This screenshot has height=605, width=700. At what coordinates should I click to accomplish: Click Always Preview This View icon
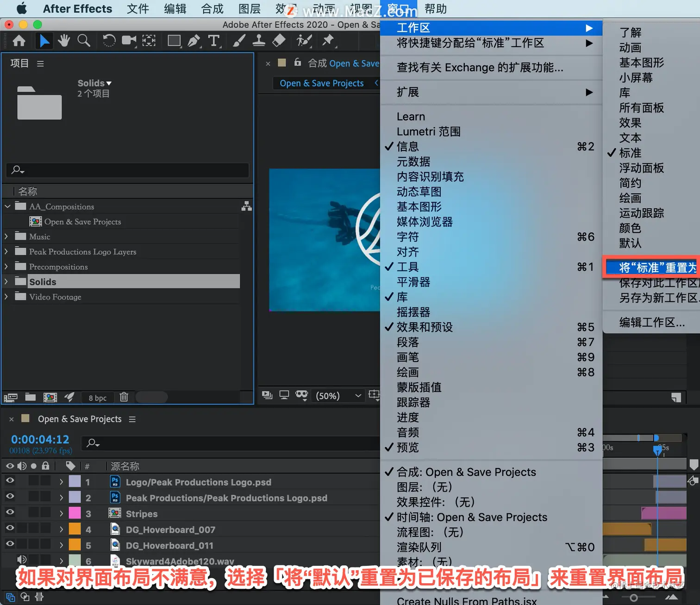(x=267, y=395)
